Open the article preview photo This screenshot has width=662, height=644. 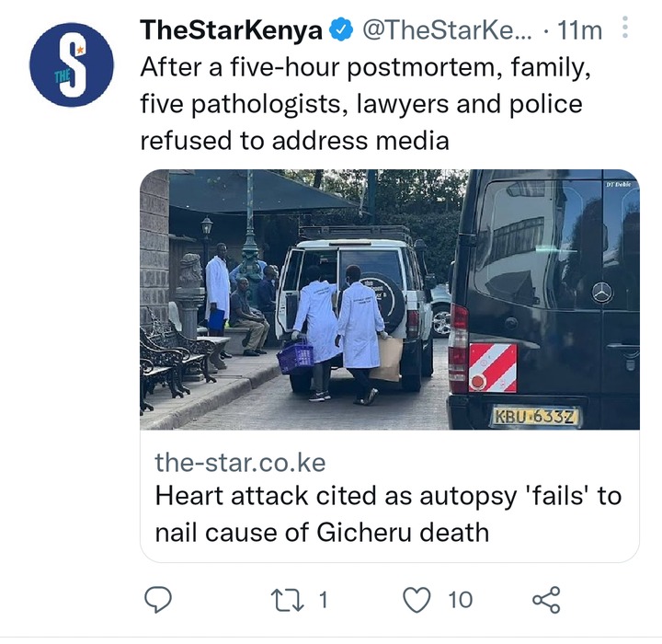pyautogui.click(x=390, y=300)
